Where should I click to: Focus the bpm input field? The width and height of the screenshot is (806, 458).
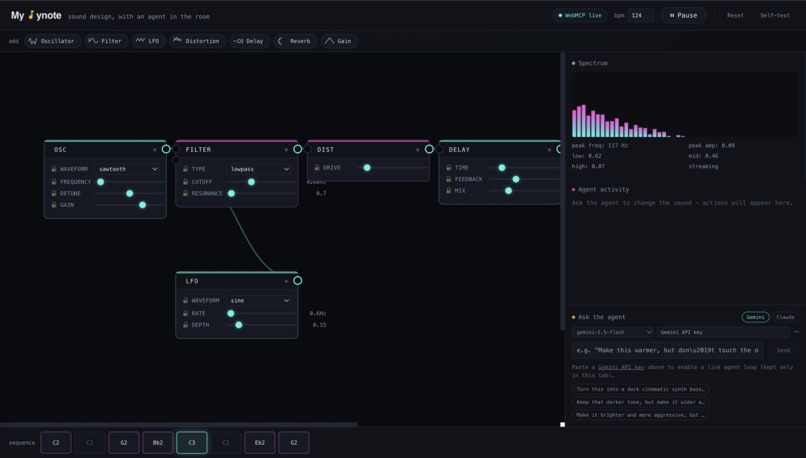click(x=640, y=15)
